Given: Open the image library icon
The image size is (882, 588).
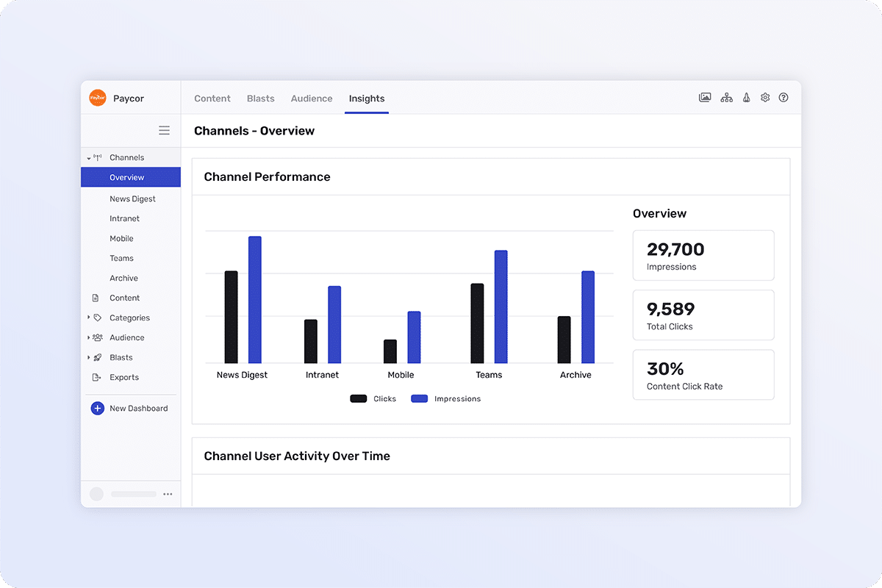Looking at the screenshot, I should pyautogui.click(x=705, y=97).
